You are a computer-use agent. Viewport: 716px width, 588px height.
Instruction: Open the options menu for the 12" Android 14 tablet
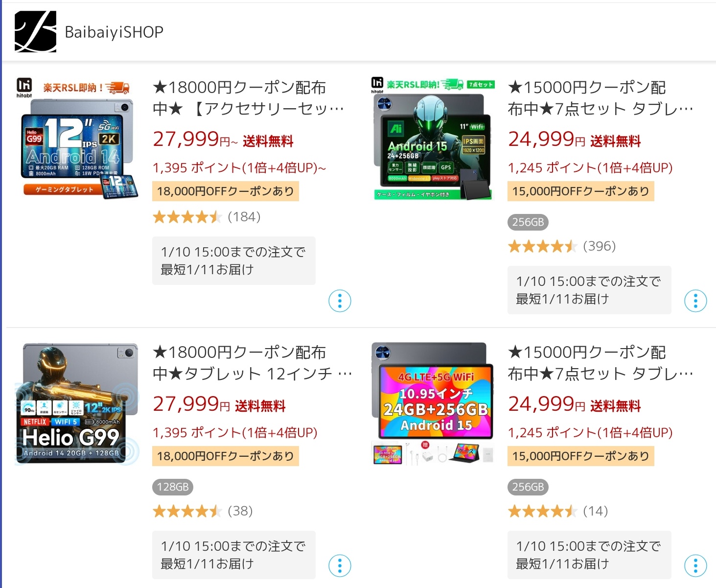tap(340, 301)
